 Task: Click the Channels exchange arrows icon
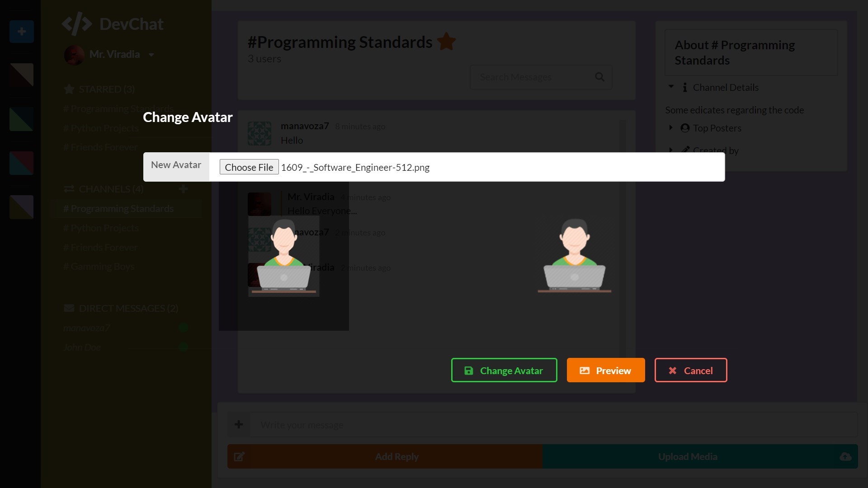tap(69, 189)
